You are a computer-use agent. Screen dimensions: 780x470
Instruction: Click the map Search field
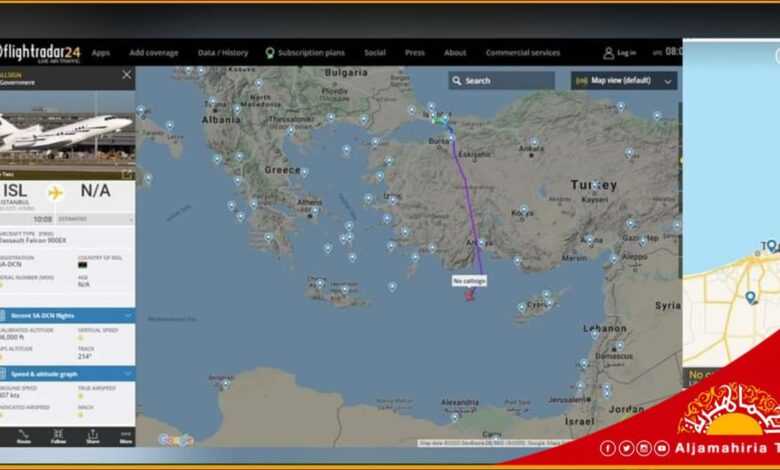click(x=501, y=81)
